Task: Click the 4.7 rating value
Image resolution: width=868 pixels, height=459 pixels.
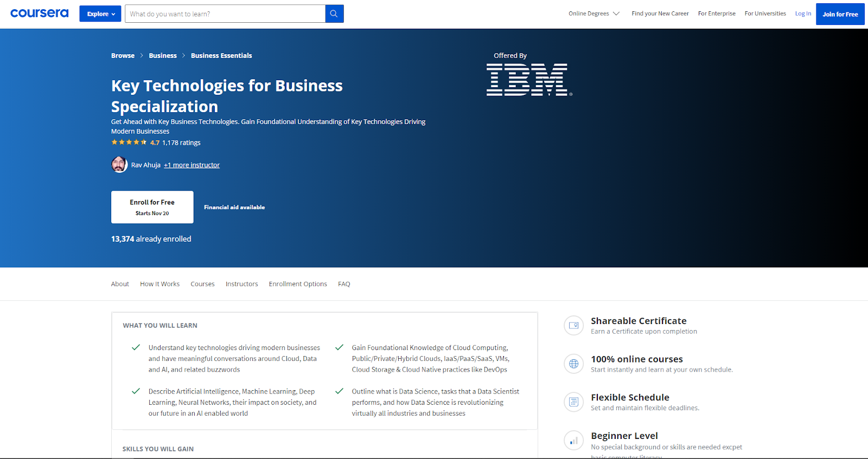Action: click(155, 143)
